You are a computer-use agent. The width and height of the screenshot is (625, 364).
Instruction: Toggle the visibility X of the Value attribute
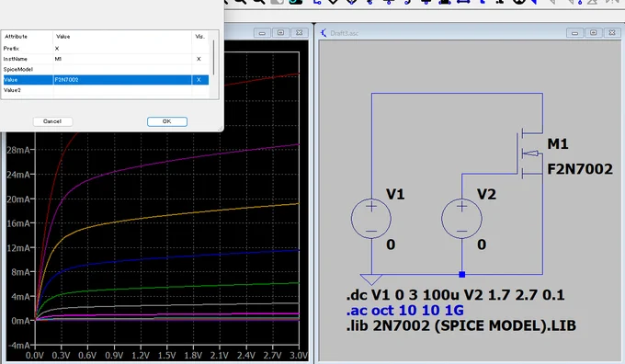(x=199, y=80)
